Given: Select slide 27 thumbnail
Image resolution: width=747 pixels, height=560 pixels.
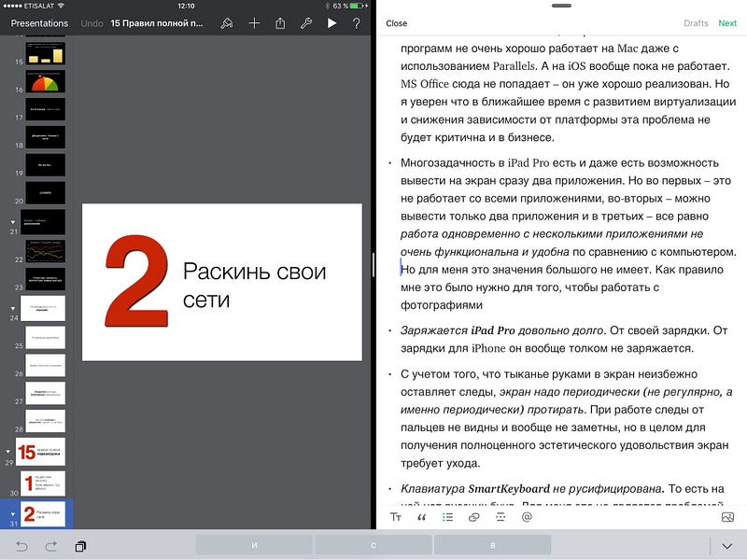Looking at the screenshot, I should pyautogui.click(x=45, y=393).
